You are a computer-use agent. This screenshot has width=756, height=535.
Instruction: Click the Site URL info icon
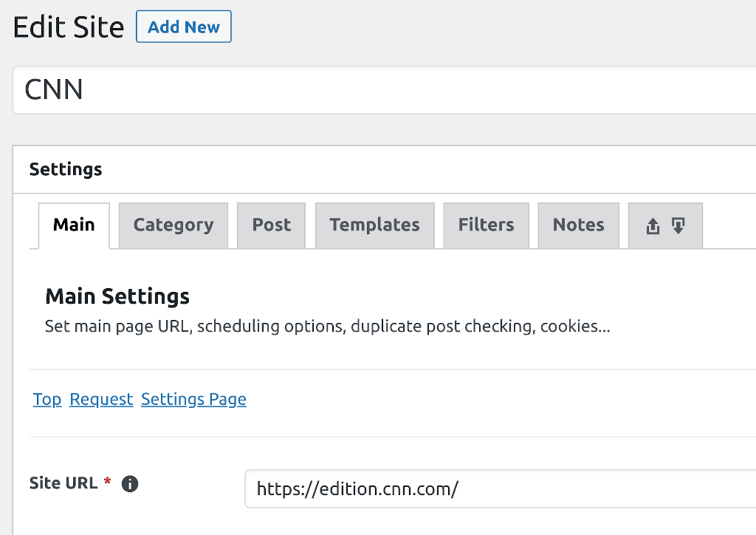coord(130,483)
